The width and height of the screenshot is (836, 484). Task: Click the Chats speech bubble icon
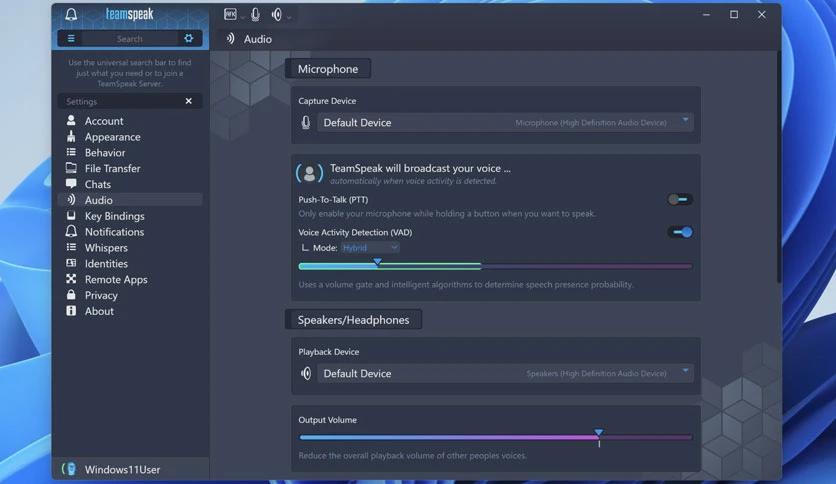click(x=71, y=184)
